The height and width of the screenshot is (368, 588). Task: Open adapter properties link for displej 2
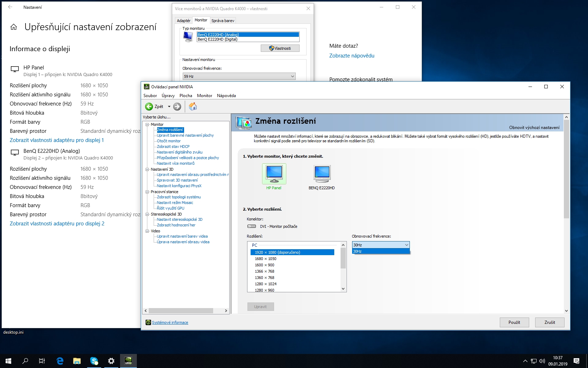point(57,224)
